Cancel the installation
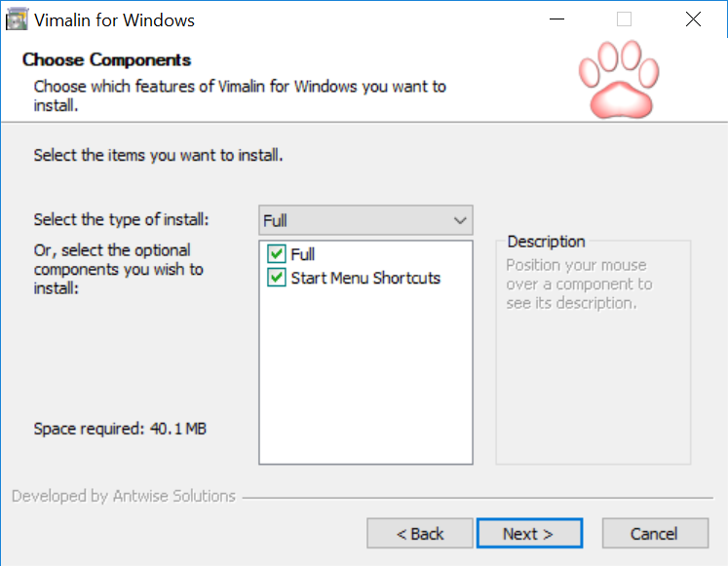 [x=655, y=534]
